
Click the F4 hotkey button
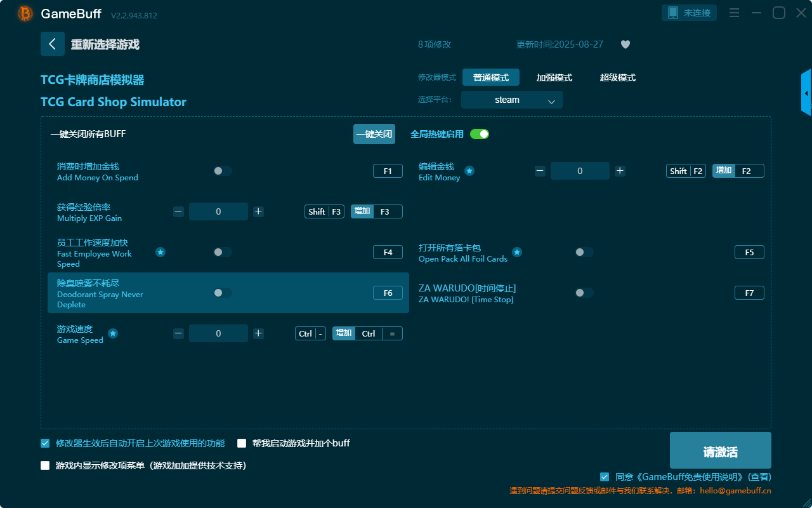click(x=388, y=252)
